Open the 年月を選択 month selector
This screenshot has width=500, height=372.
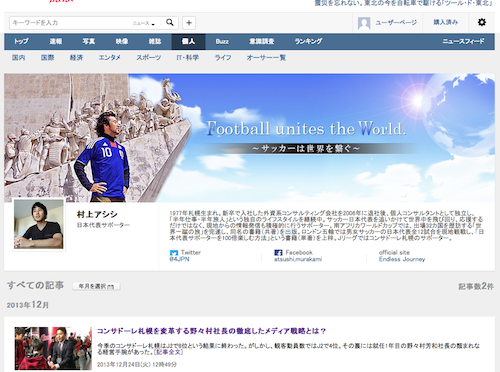pyautogui.click(x=96, y=286)
